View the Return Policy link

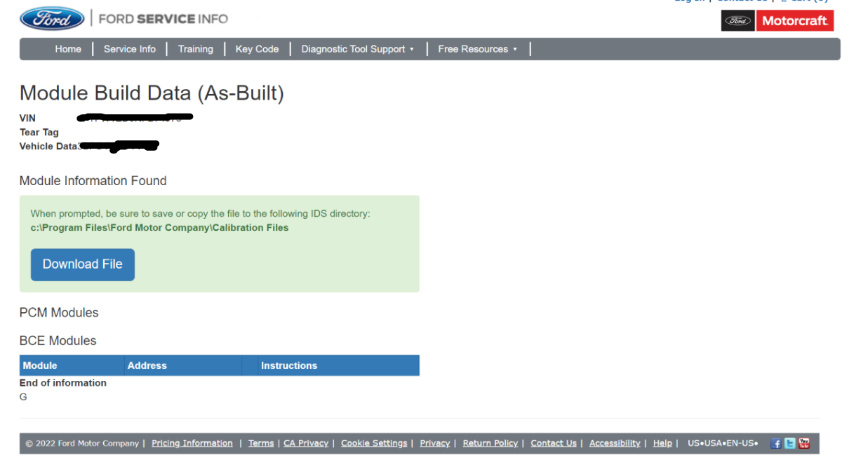point(490,443)
